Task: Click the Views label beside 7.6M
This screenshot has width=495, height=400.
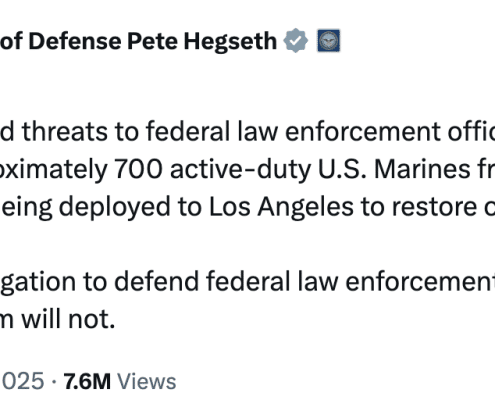Action: click(x=147, y=381)
